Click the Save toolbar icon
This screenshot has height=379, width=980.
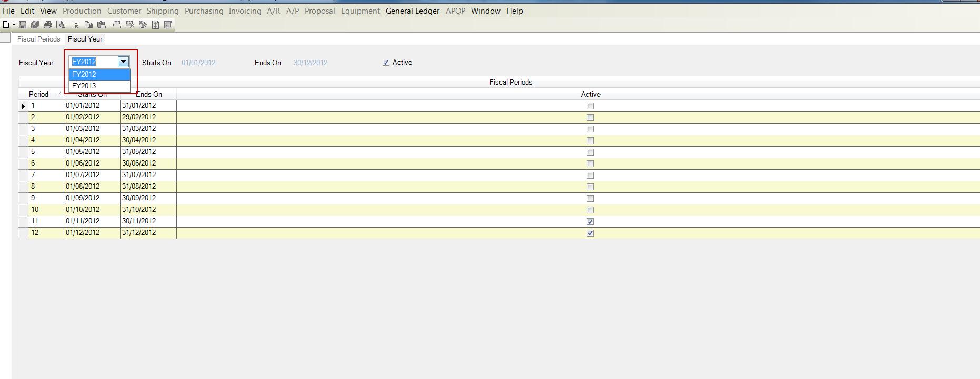tap(23, 25)
